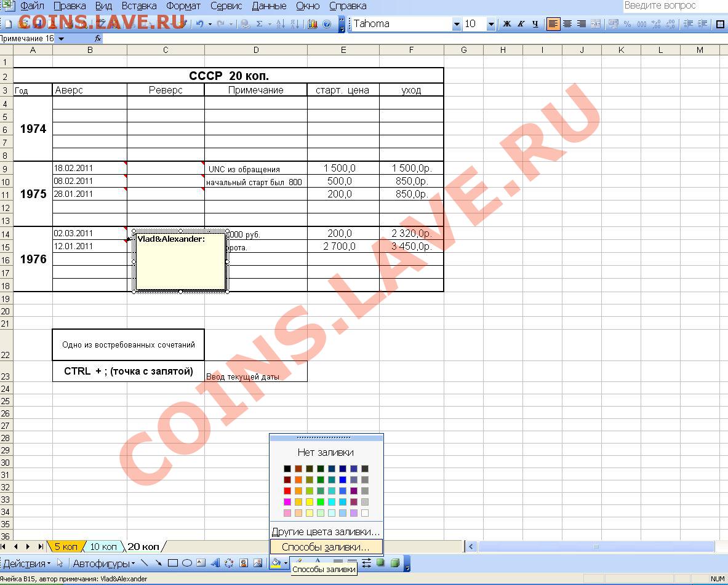
Task: Click the Select Objects pointer icon
Action: tap(60, 563)
